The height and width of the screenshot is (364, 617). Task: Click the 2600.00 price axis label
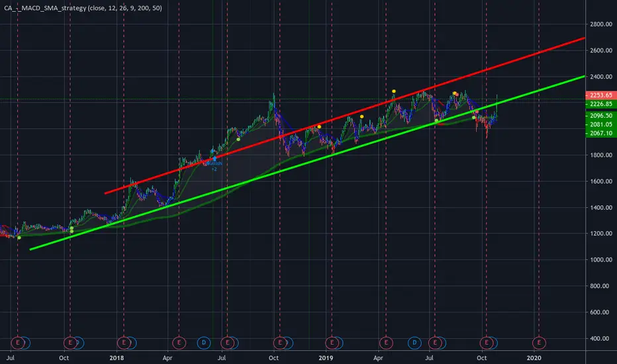[601, 50]
